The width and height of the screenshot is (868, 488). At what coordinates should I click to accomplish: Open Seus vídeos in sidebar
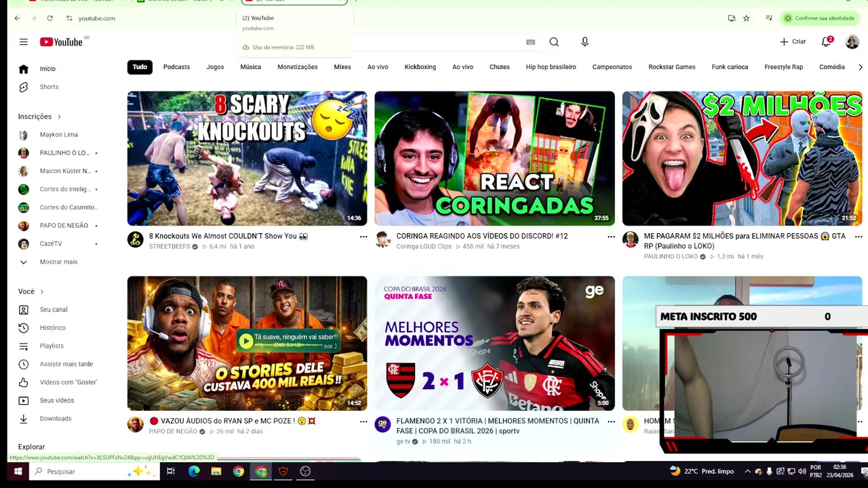pos(58,401)
